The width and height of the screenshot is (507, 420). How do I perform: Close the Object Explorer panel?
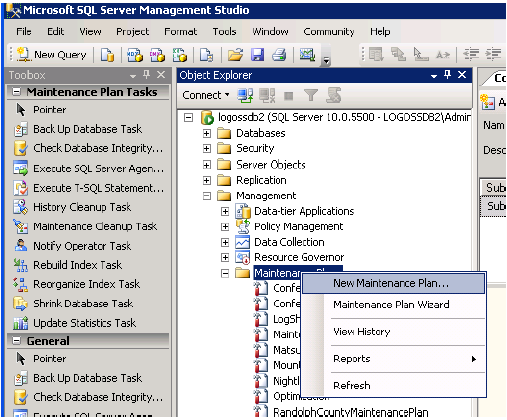click(462, 75)
